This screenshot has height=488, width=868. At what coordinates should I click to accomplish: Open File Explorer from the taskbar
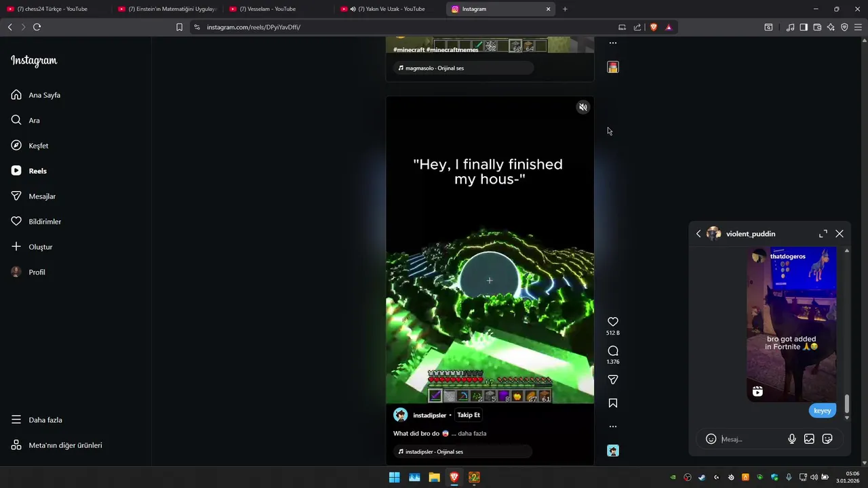tap(434, 477)
